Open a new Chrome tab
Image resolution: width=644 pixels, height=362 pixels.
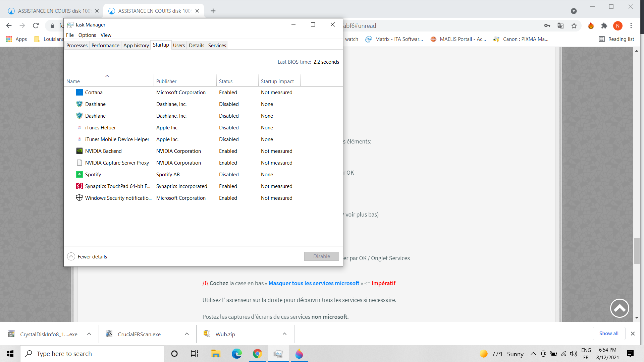(213, 11)
